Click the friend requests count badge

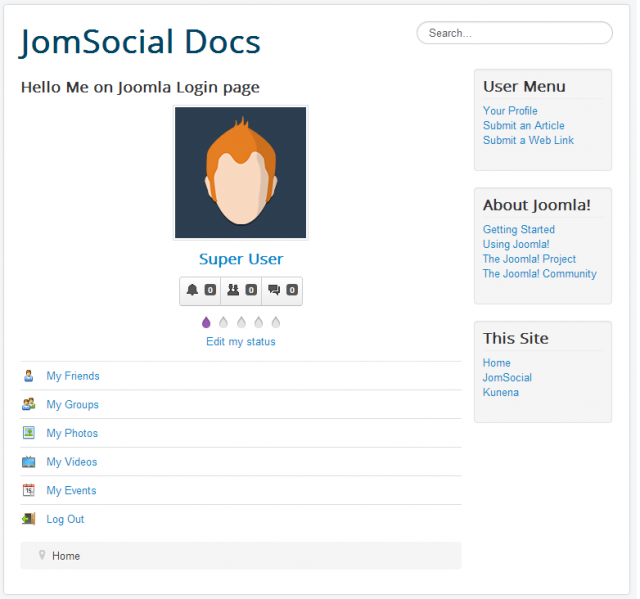(251, 290)
